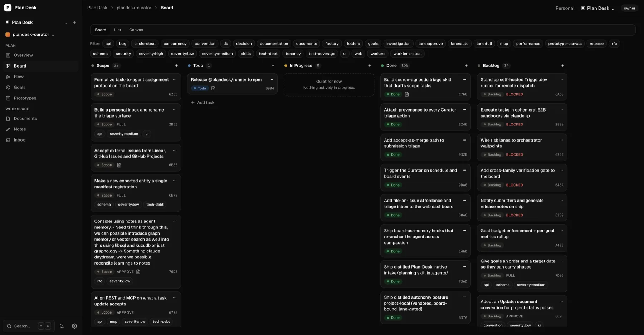
Task: Open more menu on Goal budget enforcement card
Action: (x=561, y=231)
